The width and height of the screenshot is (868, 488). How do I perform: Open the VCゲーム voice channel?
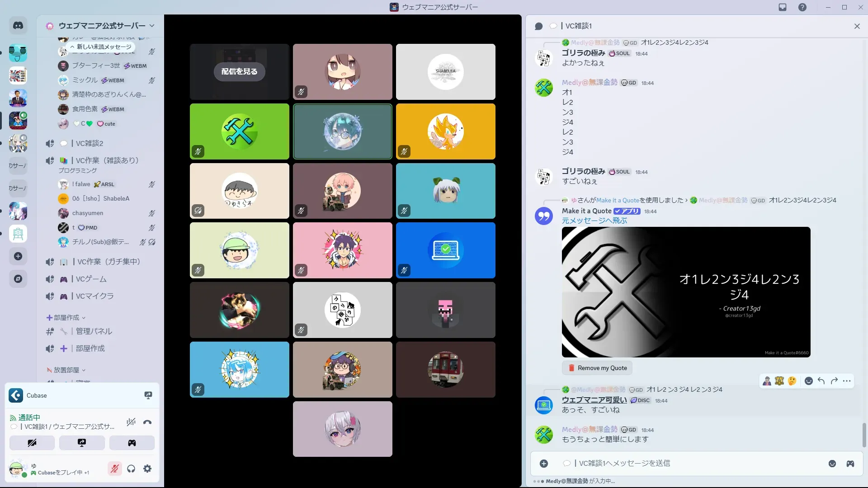[x=91, y=279]
